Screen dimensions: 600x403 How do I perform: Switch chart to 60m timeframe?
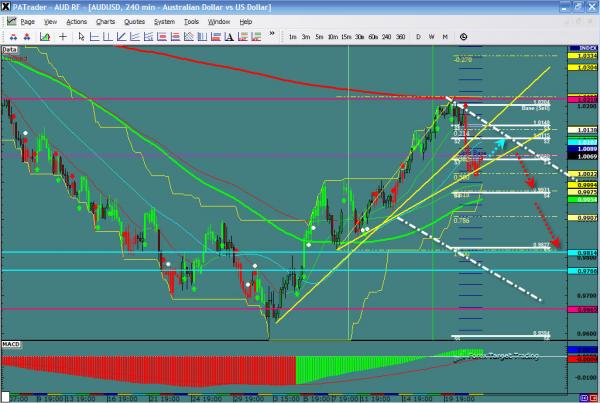click(x=372, y=37)
